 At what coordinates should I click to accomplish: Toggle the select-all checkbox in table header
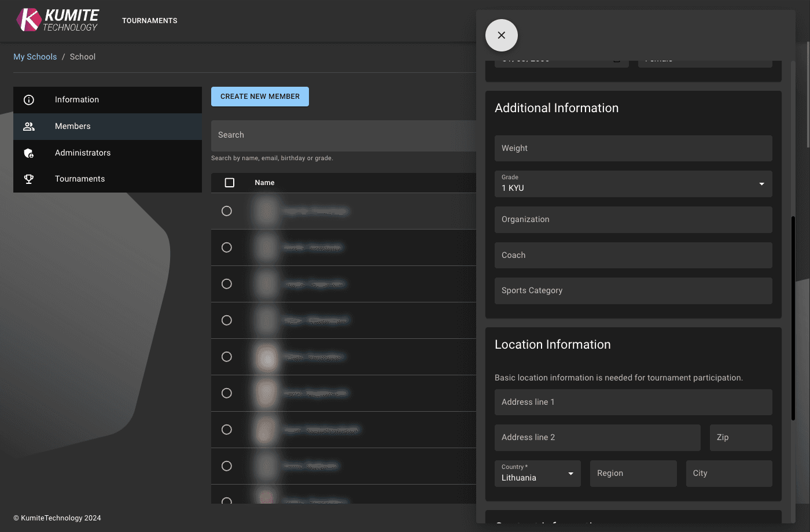click(230, 183)
